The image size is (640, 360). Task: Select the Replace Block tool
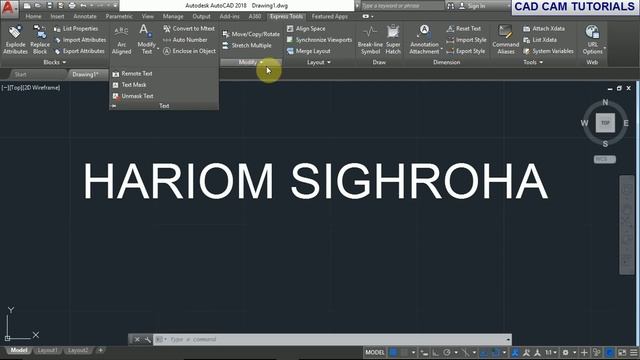[x=40, y=39]
